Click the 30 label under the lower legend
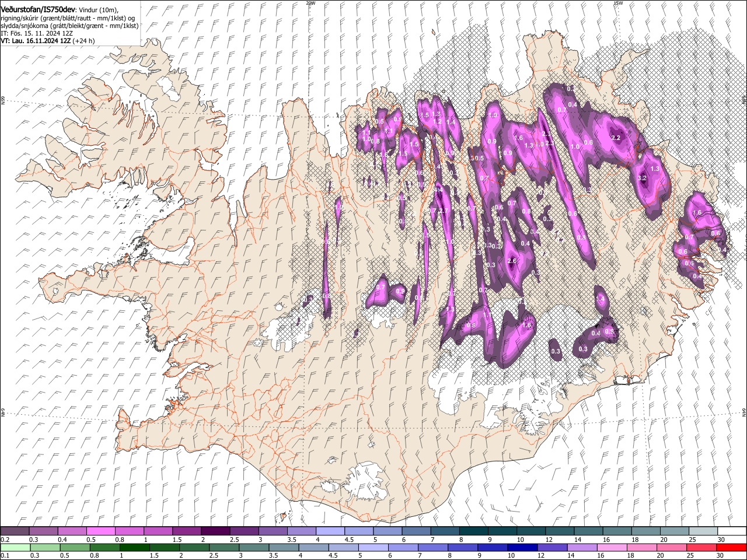The image size is (747, 560). point(721,555)
